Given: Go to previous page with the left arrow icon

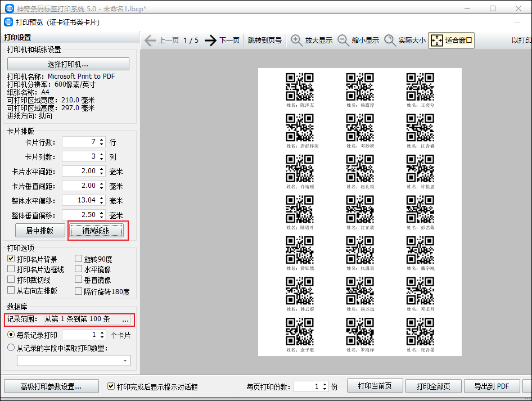Looking at the screenshot, I should coord(150,40).
